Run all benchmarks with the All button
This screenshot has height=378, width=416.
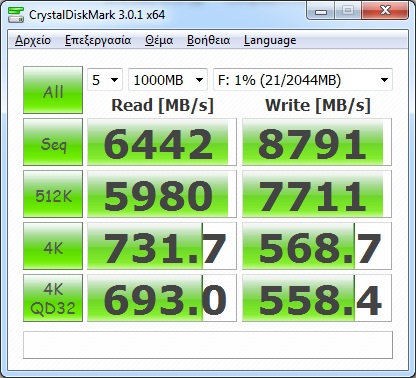tap(53, 90)
